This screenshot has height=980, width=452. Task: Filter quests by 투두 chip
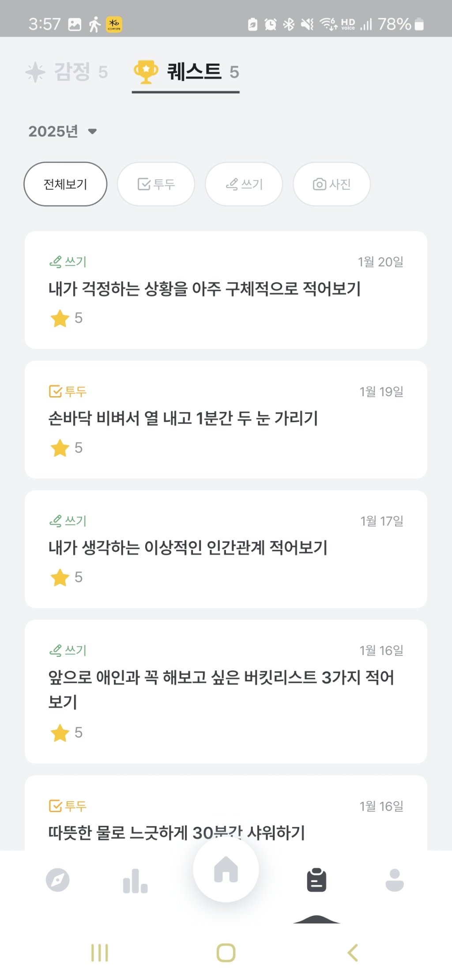point(156,184)
